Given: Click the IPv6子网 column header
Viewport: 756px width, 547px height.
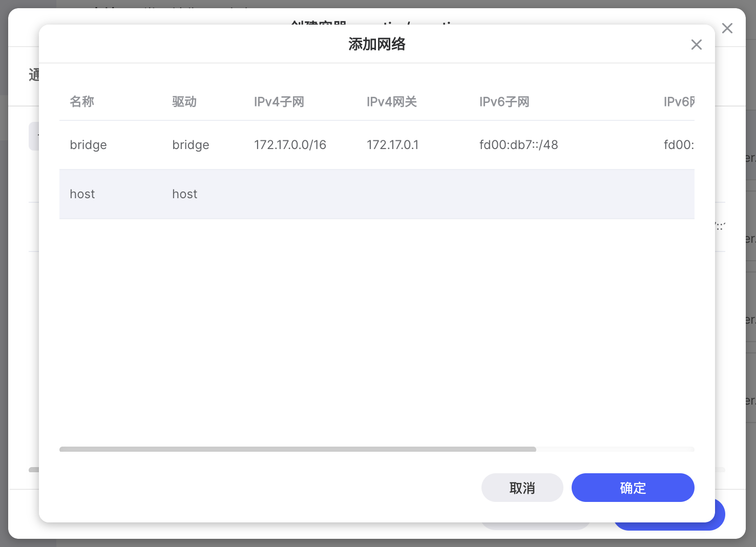Looking at the screenshot, I should (505, 101).
